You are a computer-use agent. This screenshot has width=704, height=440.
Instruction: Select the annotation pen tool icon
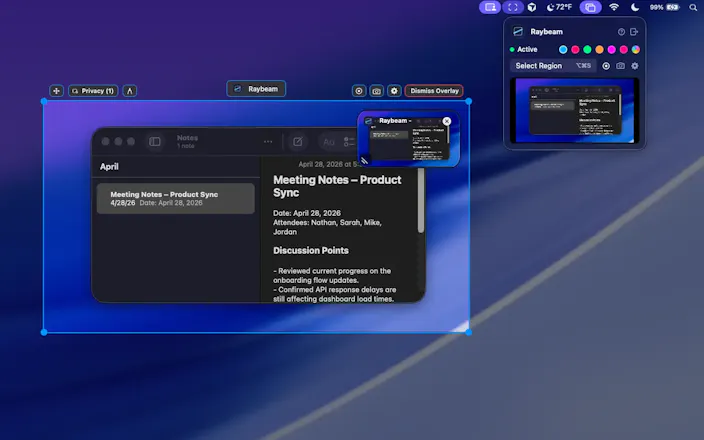pyautogui.click(x=130, y=91)
